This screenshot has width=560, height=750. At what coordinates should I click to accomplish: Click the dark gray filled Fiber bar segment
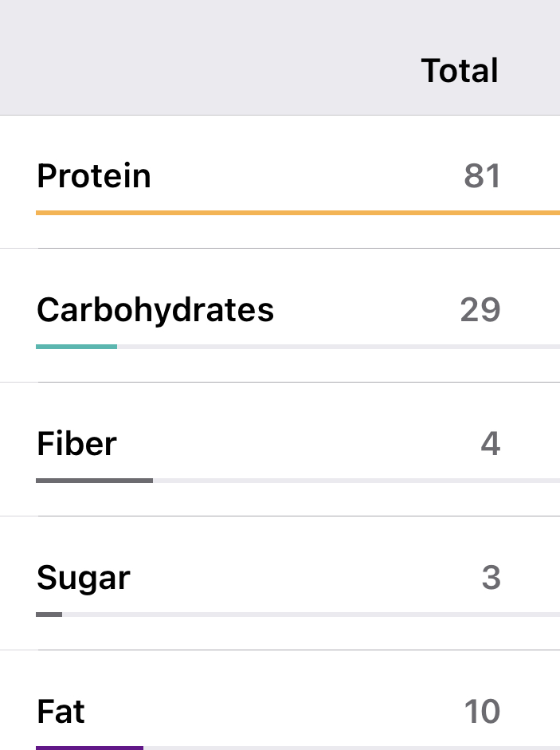[94, 481]
